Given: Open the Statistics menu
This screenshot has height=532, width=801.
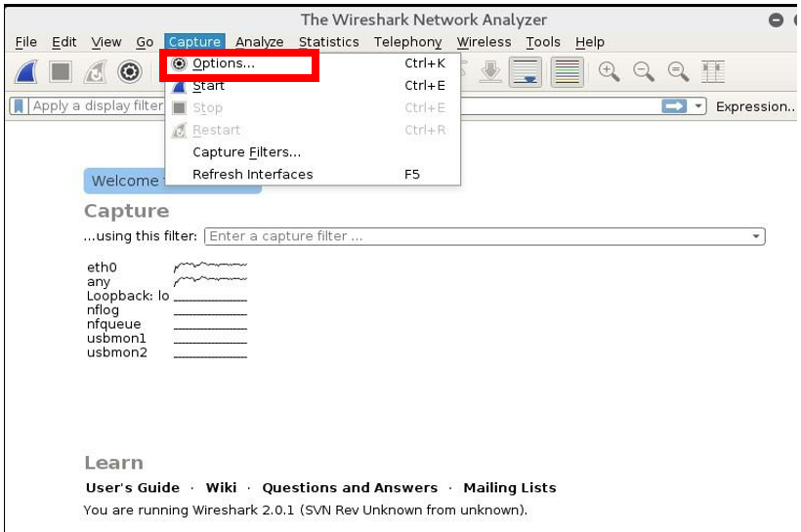Looking at the screenshot, I should (329, 42).
